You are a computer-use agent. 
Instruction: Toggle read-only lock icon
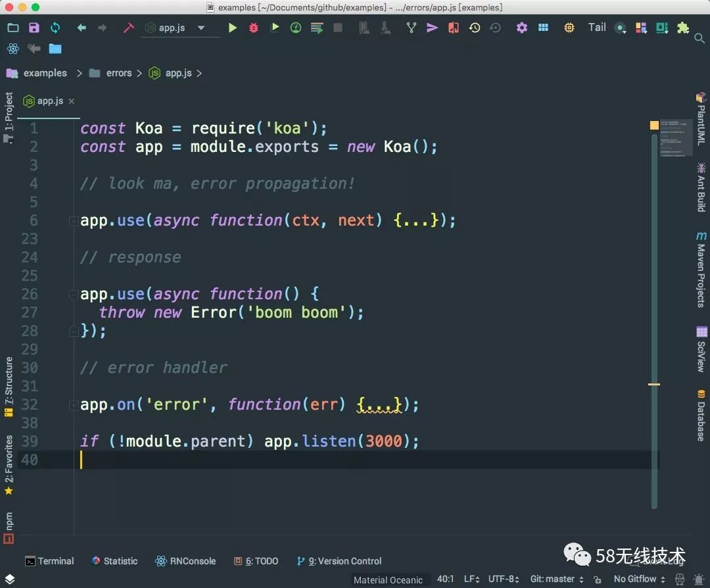[x=598, y=579]
